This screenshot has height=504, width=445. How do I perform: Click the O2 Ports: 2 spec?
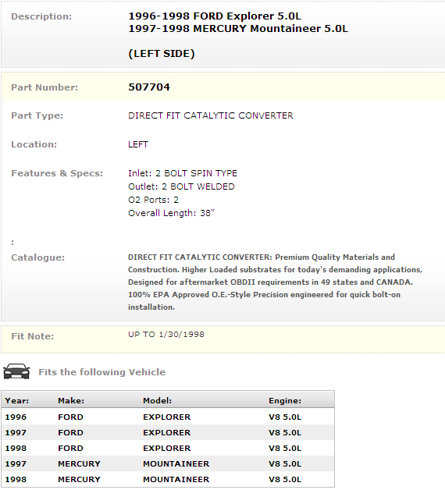point(153,200)
